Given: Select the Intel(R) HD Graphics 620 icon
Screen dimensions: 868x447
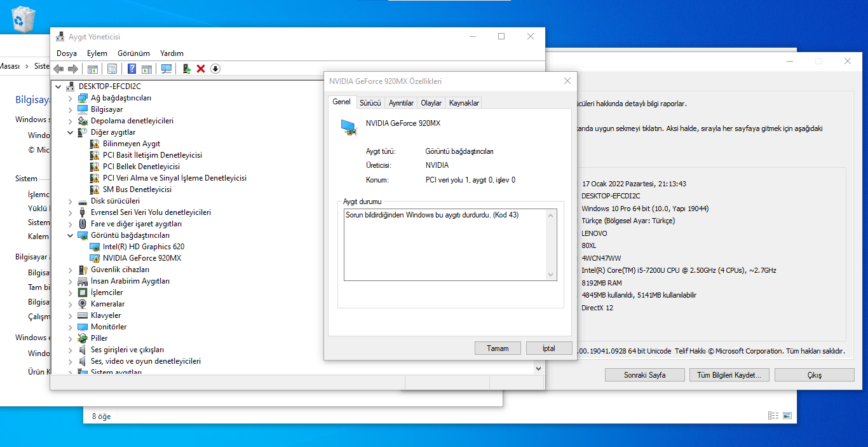Looking at the screenshot, I should [x=95, y=247].
